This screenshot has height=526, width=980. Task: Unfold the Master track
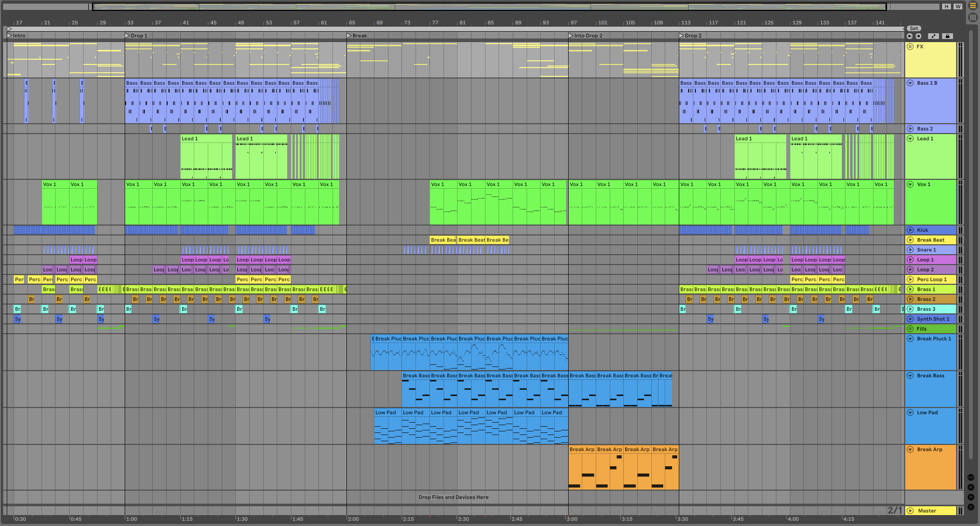(x=910, y=511)
